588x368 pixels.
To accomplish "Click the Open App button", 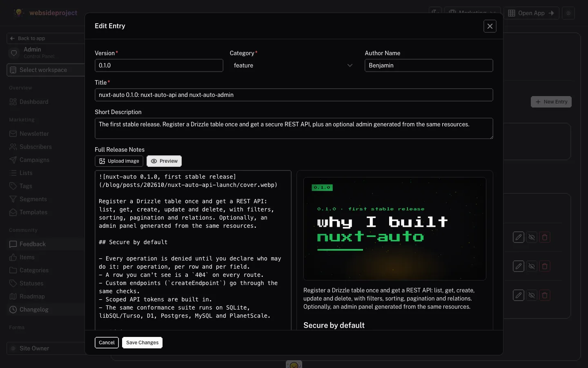I will coord(531,13).
